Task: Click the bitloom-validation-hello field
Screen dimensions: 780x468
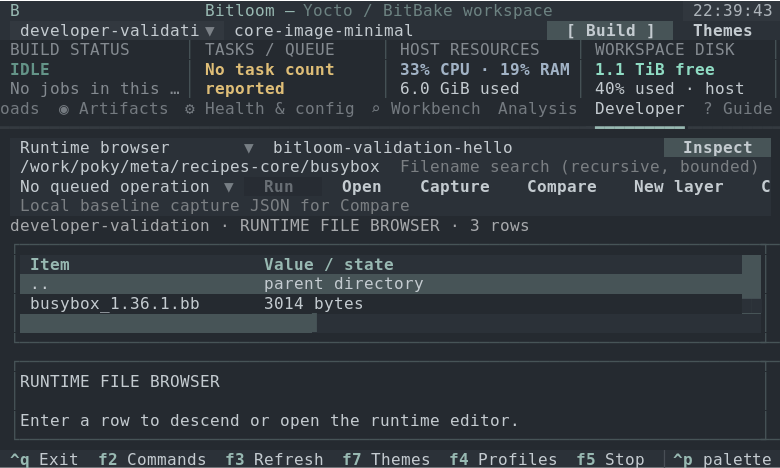Action: tap(392, 148)
